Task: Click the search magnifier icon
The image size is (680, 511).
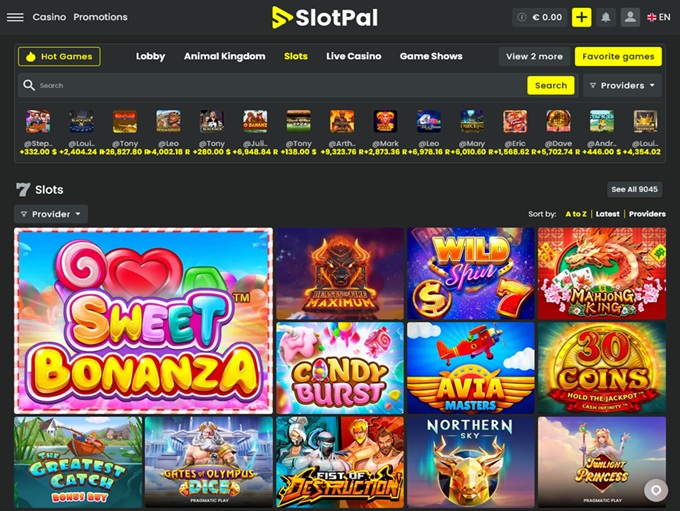Action: [x=29, y=85]
